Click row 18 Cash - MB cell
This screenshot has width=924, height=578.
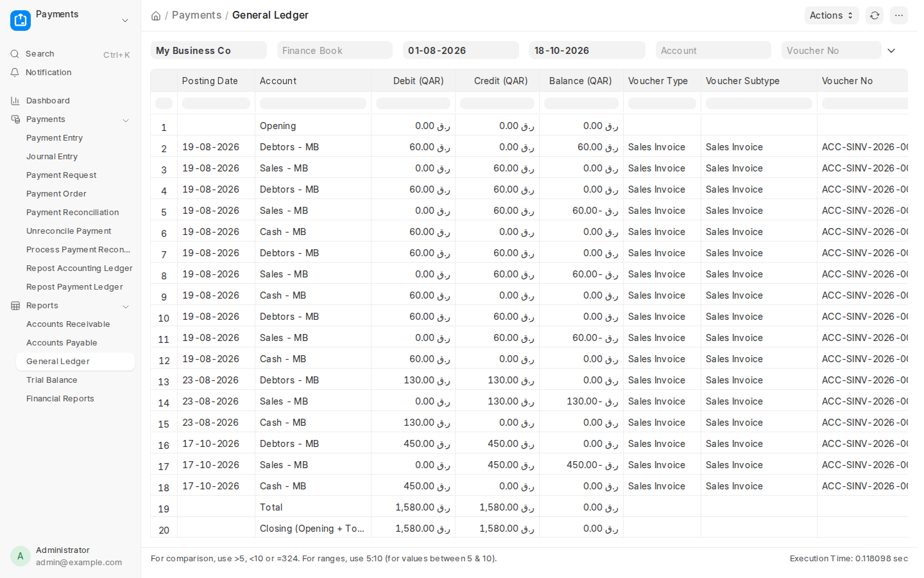coord(313,486)
